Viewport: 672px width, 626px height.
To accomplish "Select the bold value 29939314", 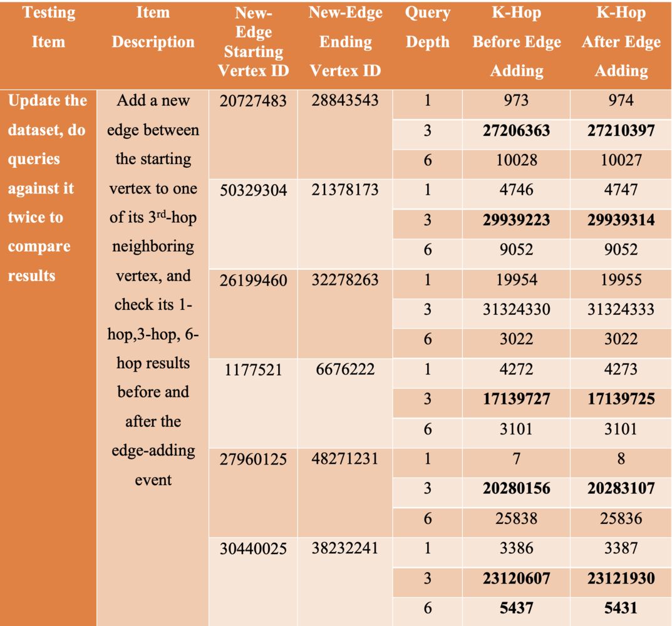I will [x=621, y=220].
